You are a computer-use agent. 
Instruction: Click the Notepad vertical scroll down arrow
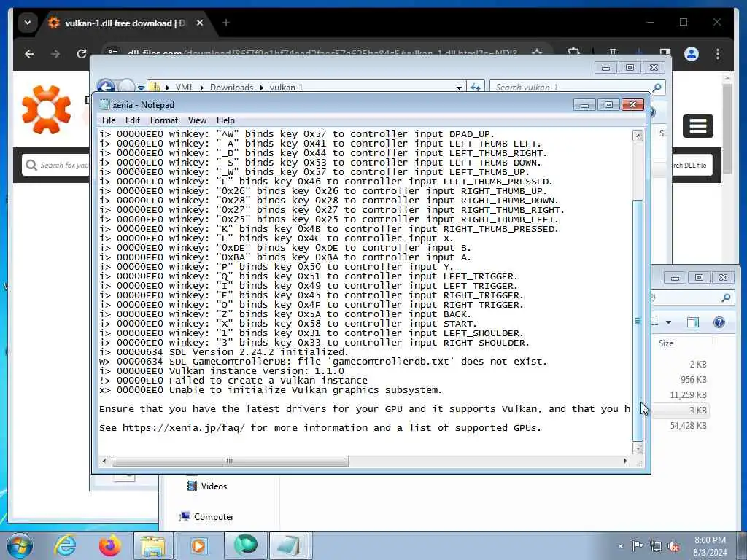[x=638, y=448]
